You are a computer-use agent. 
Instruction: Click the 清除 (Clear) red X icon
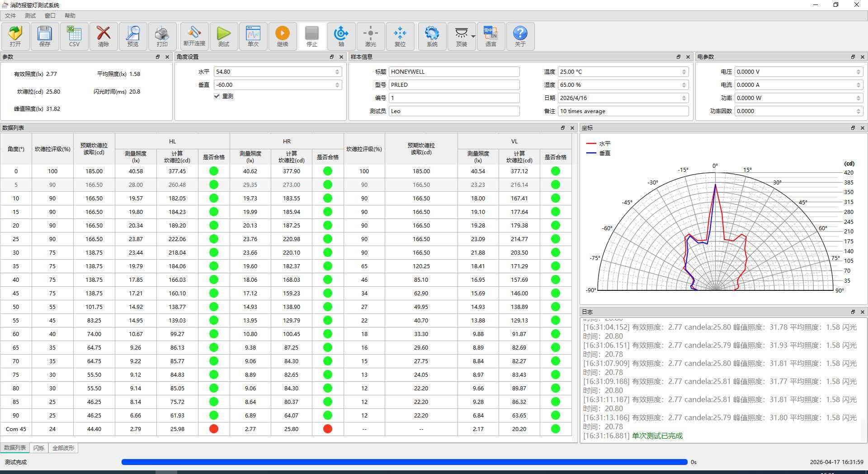[x=104, y=36]
